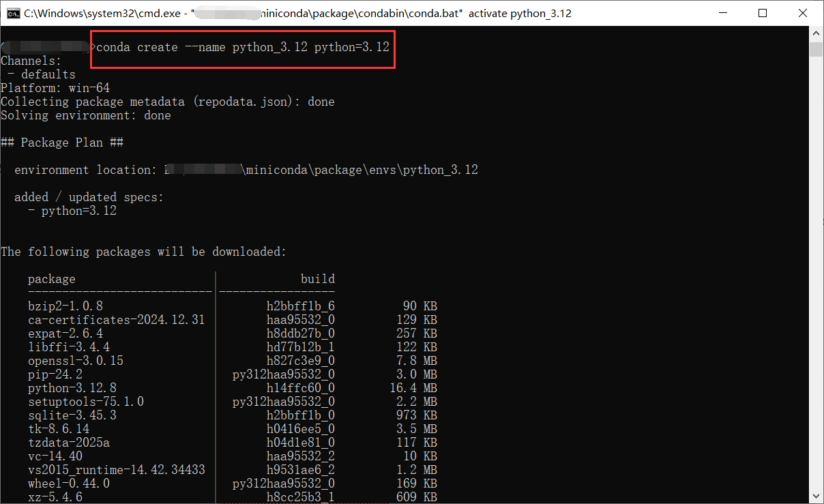Click the 'tk-8.6.14' package name
The width and height of the screenshot is (824, 504).
pos(59,429)
